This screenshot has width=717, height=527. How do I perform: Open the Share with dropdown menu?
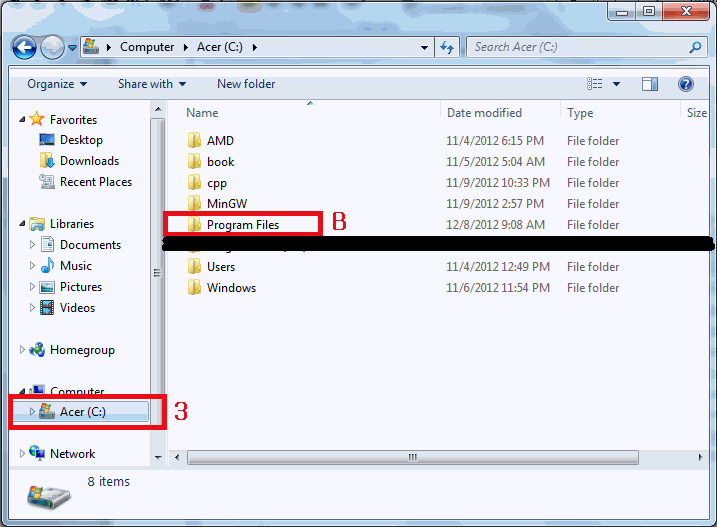pyautogui.click(x=151, y=84)
